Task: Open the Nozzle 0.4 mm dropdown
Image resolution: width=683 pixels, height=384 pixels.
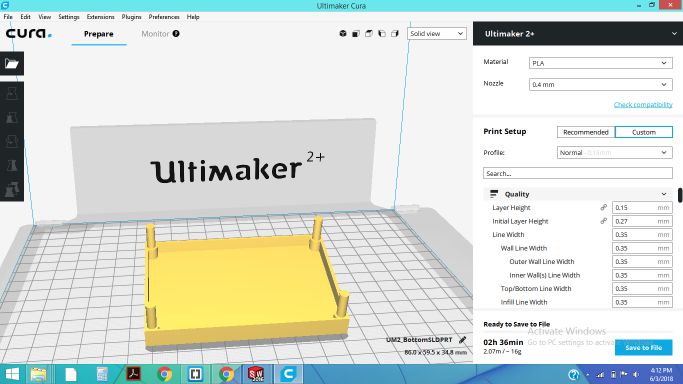Action: tap(601, 84)
